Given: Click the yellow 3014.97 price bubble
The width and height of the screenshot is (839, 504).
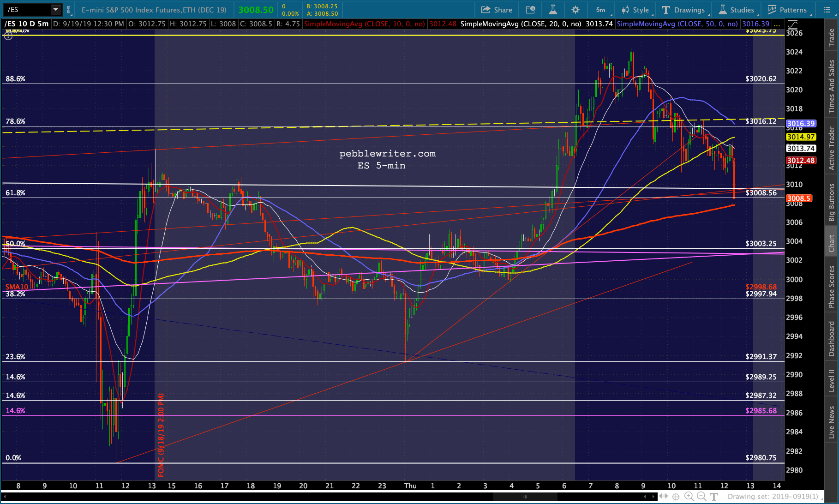Looking at the screenshot, I should 801,137.
